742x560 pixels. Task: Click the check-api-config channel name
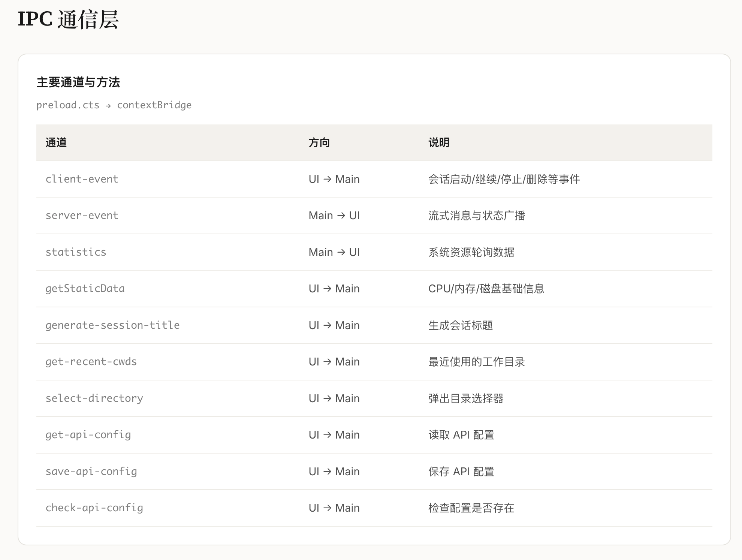pyautogui.click(x=94, y=508)
